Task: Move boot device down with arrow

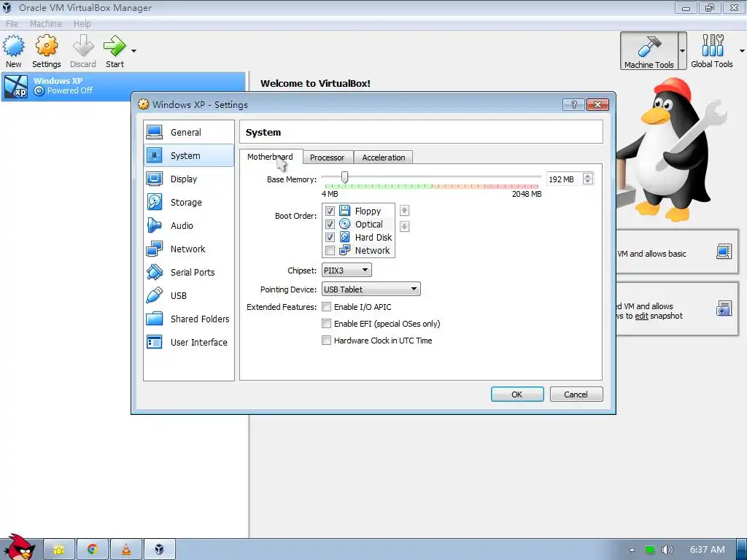Action: point(404,226)
